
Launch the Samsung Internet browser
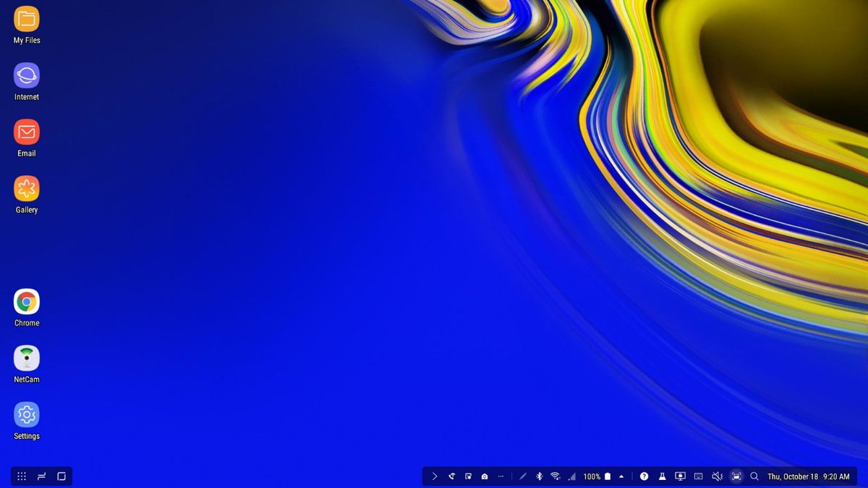[26, 75]
